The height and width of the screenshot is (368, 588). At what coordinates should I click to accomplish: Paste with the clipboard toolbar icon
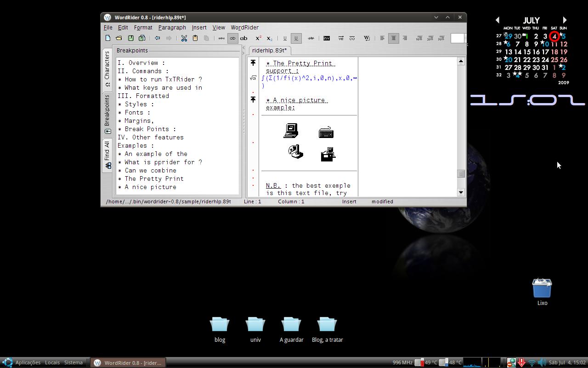195,38
